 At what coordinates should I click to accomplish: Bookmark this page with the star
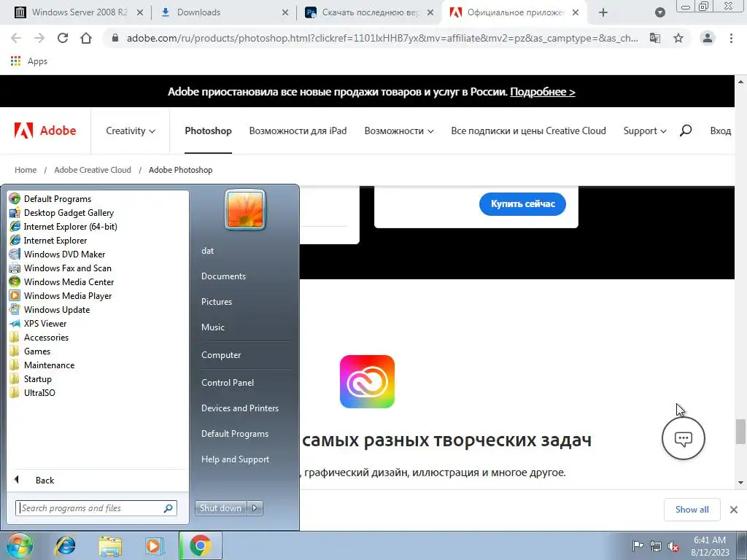click(x=678, y=38)
